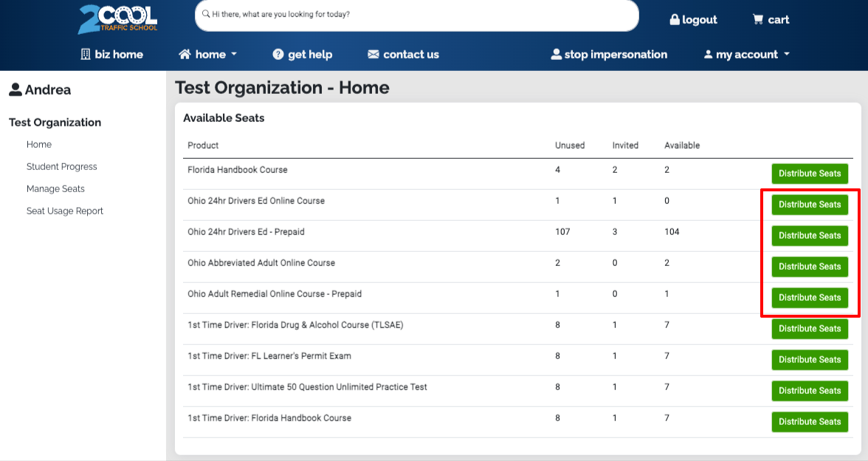Click the logout lock icon
868x461 pixels.
(x=675, y=19)
